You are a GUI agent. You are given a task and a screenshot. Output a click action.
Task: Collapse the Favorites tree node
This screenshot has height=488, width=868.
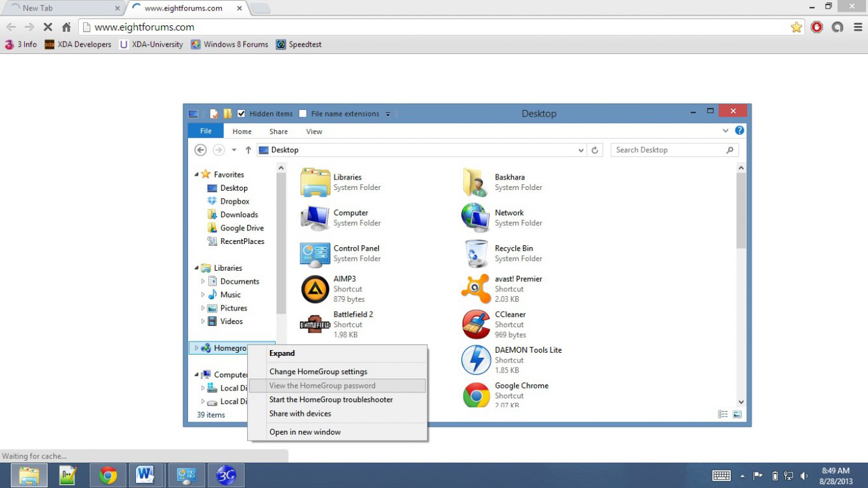197,174
